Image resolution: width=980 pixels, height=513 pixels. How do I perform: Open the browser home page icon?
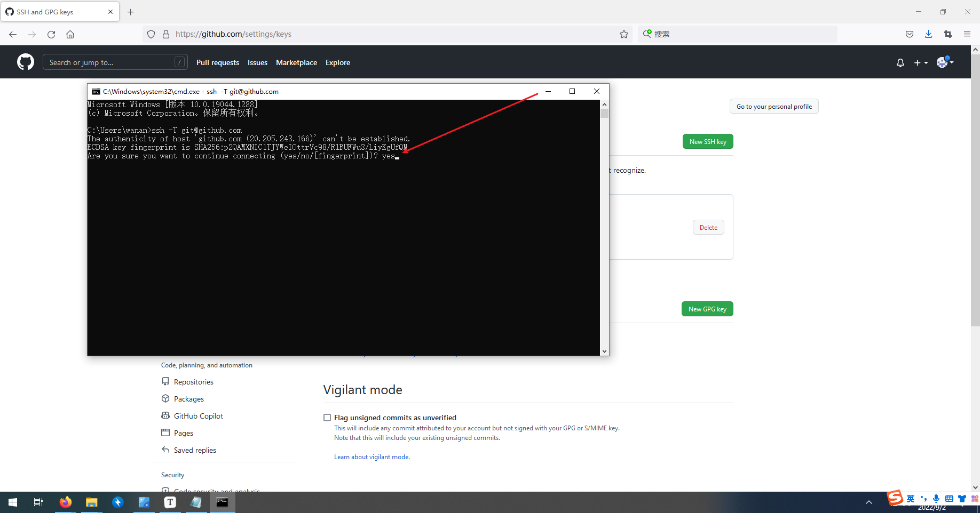(70, 34)
